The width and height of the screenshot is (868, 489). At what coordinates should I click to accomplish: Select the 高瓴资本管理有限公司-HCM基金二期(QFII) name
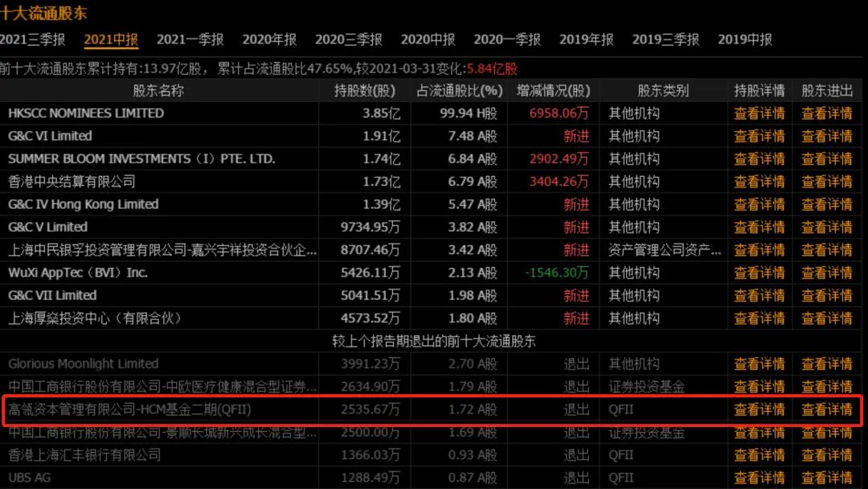point(129,410)
